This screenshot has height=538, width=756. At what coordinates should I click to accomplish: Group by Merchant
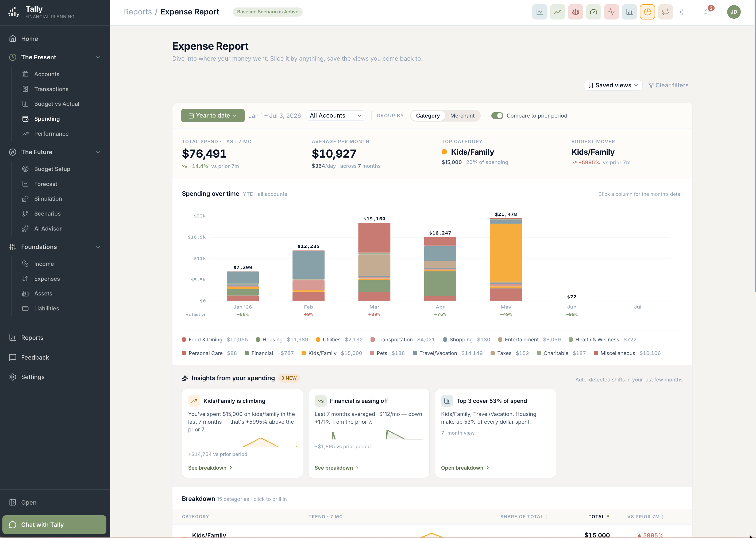point(462,116)
